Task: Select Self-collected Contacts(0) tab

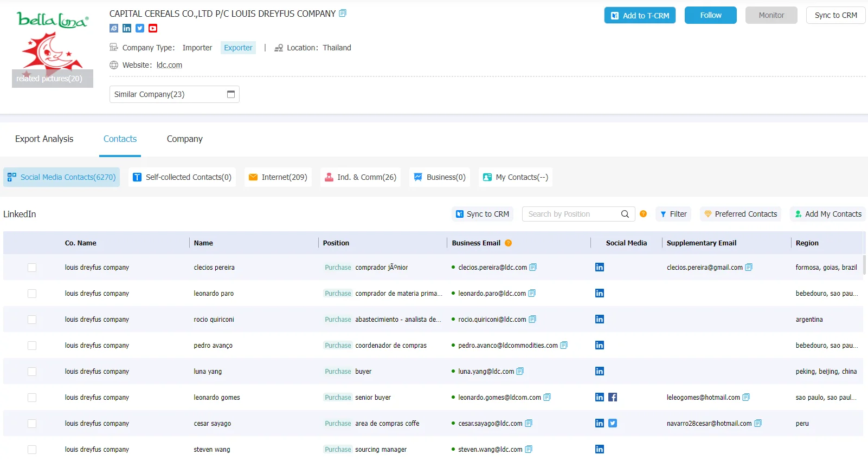Action: tap(182, 177)
